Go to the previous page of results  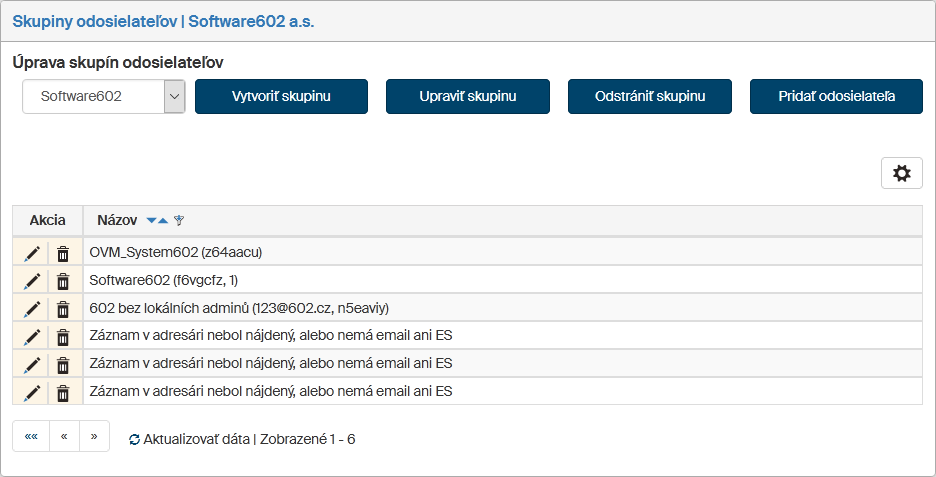(63, 437)
